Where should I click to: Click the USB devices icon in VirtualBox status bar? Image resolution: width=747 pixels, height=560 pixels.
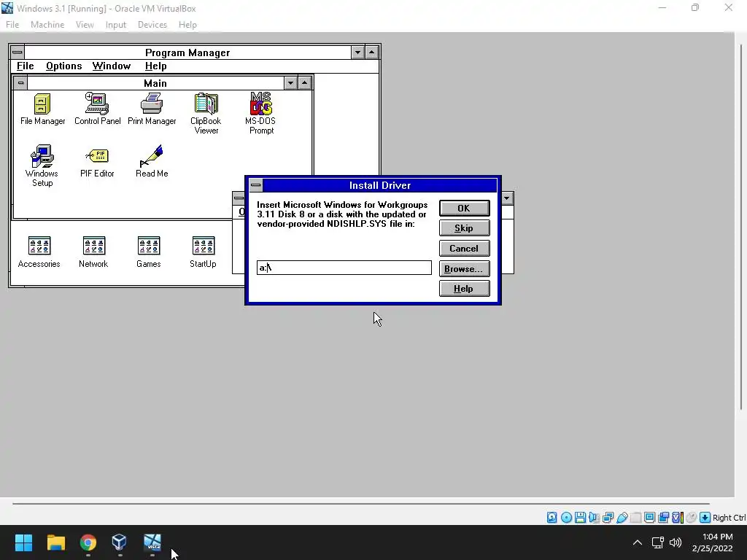click(x=622, y=518)
